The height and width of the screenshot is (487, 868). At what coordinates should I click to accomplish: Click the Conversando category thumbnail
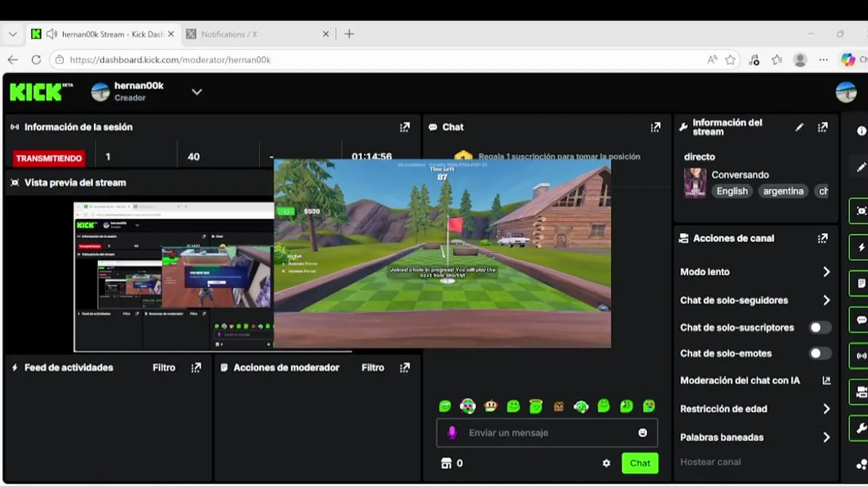click(695, 183)
